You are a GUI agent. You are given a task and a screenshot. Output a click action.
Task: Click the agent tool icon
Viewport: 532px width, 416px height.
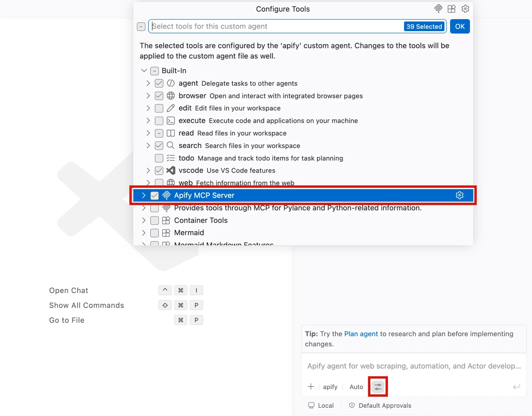171,83
